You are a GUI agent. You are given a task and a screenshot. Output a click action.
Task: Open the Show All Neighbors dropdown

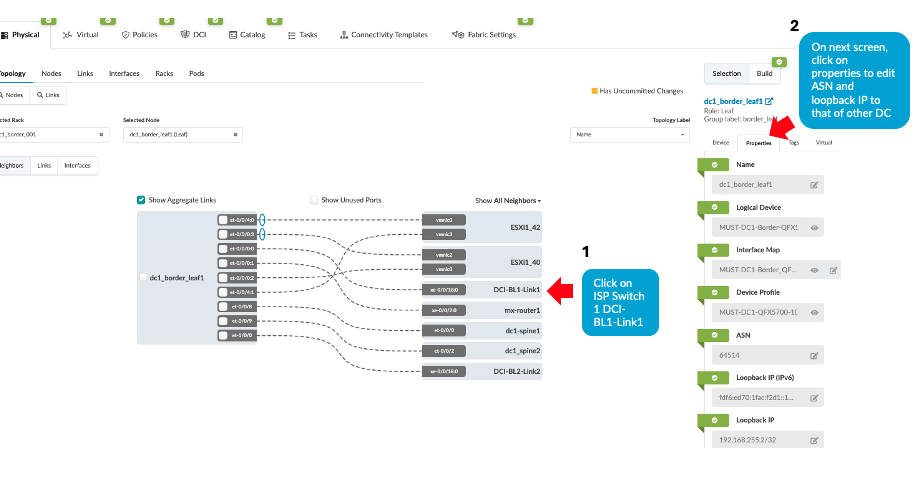(507, 200)
